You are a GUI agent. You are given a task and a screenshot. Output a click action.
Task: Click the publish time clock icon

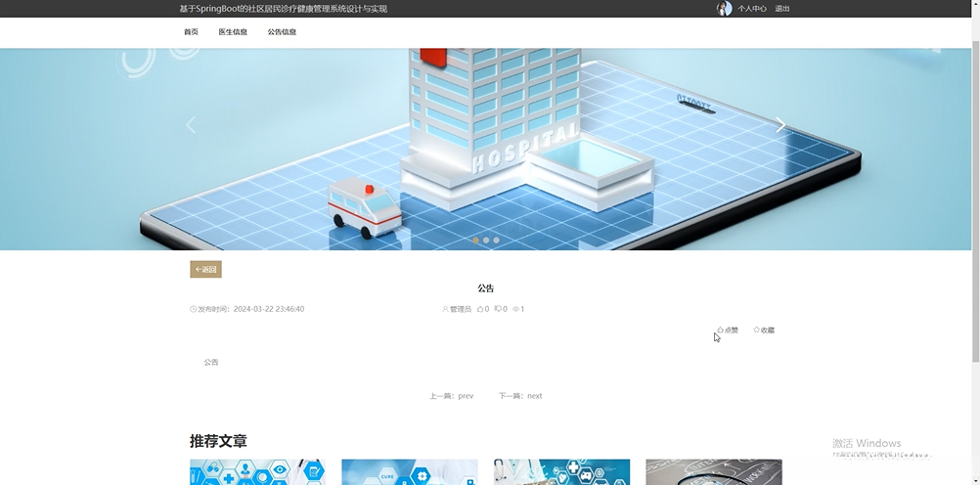(193, 309)
